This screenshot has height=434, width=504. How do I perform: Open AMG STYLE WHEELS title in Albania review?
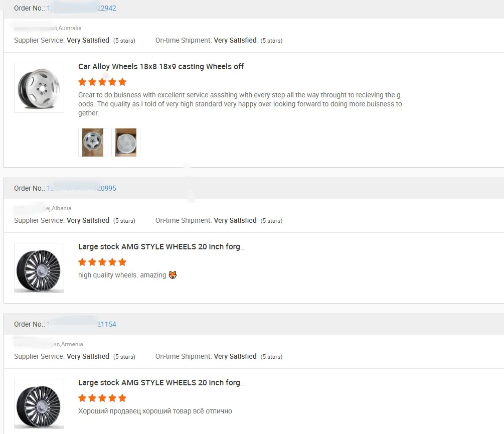(x=161, y=247)
